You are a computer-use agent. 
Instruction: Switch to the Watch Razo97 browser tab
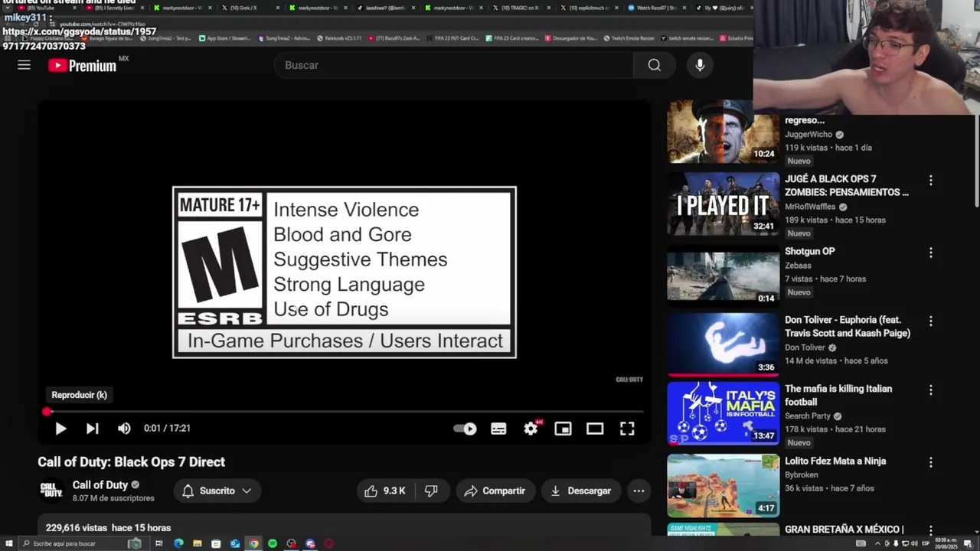point(655,8)
